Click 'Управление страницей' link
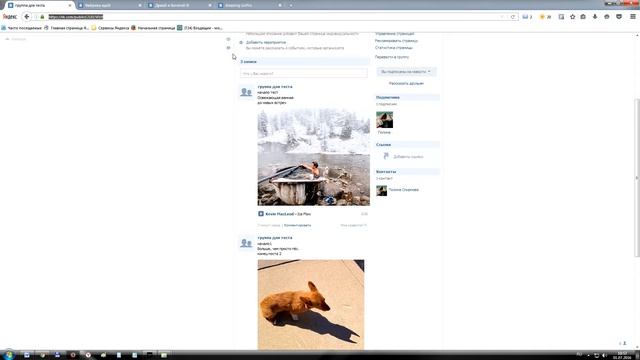640x360 pixels. 394,34
